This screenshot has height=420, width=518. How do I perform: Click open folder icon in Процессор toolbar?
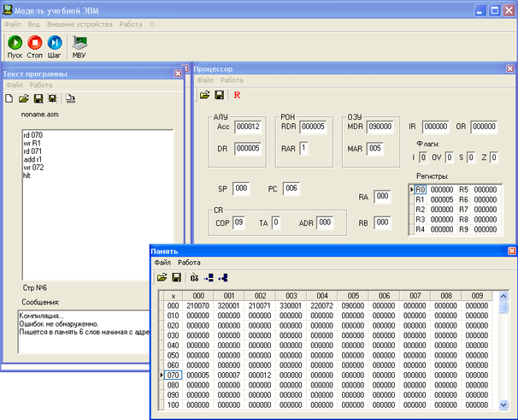205,94
